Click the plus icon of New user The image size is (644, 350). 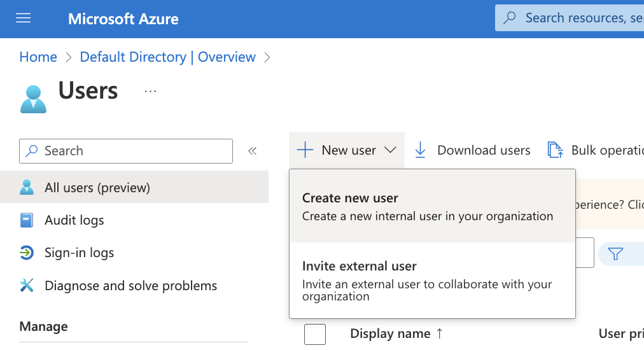[305, 150]
